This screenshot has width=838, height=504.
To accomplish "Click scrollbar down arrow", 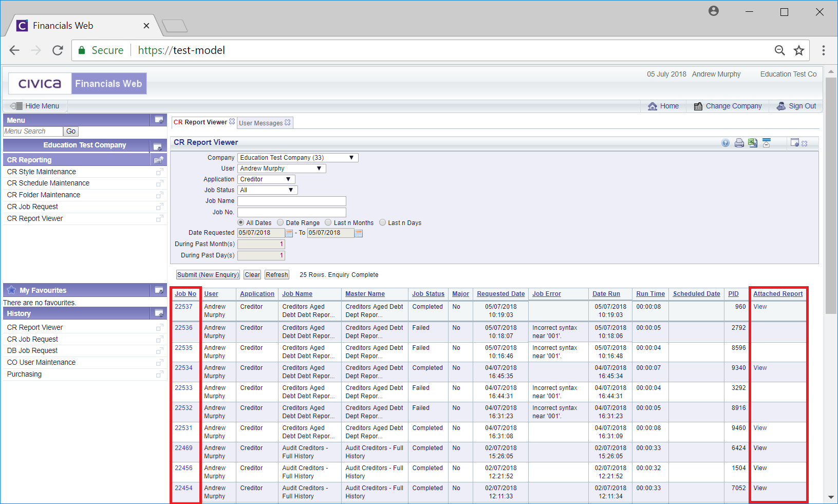I will (x=831, y=497).
